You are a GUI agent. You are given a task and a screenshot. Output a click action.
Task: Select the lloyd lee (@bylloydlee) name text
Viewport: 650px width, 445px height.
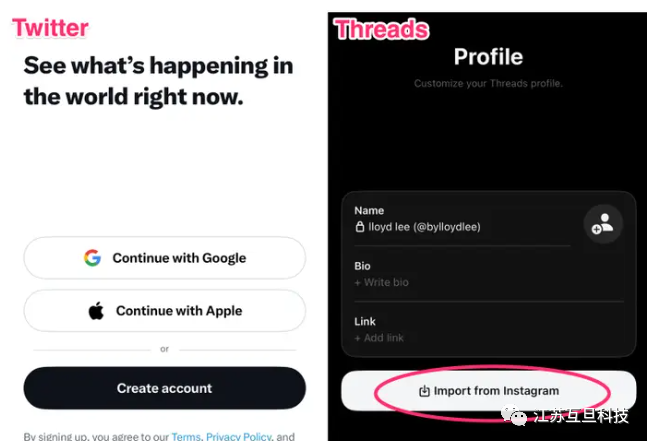(x=424, y=227)
